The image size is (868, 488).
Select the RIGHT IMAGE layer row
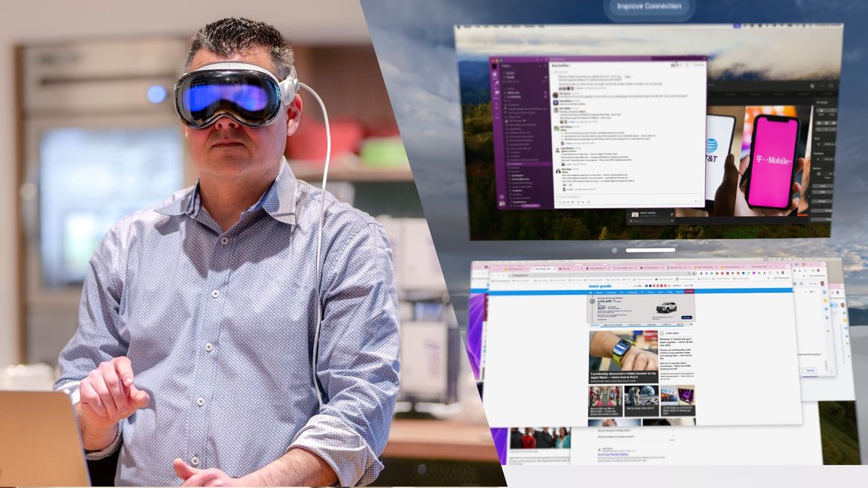pos(651,215)
